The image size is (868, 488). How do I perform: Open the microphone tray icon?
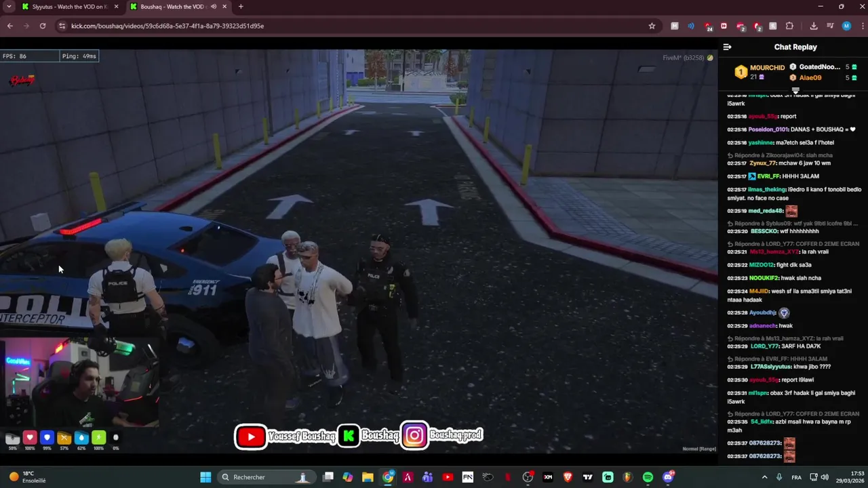click(779, 477)
